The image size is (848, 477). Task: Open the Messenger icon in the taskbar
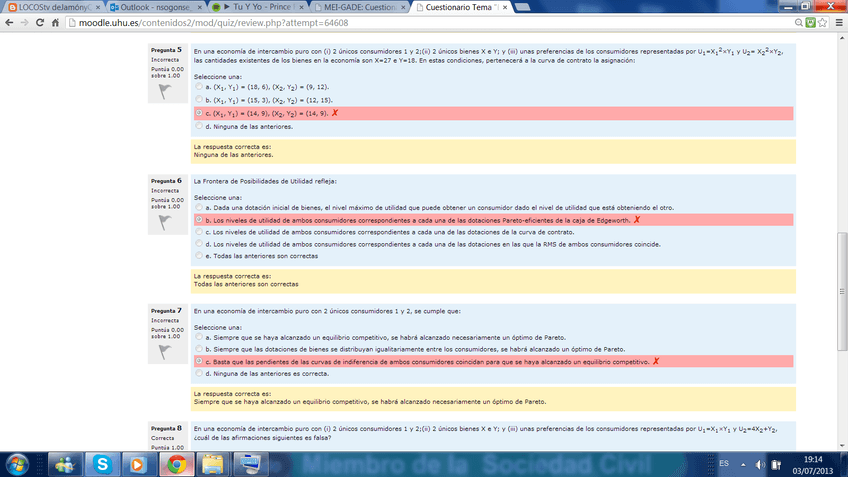[65, 465]
